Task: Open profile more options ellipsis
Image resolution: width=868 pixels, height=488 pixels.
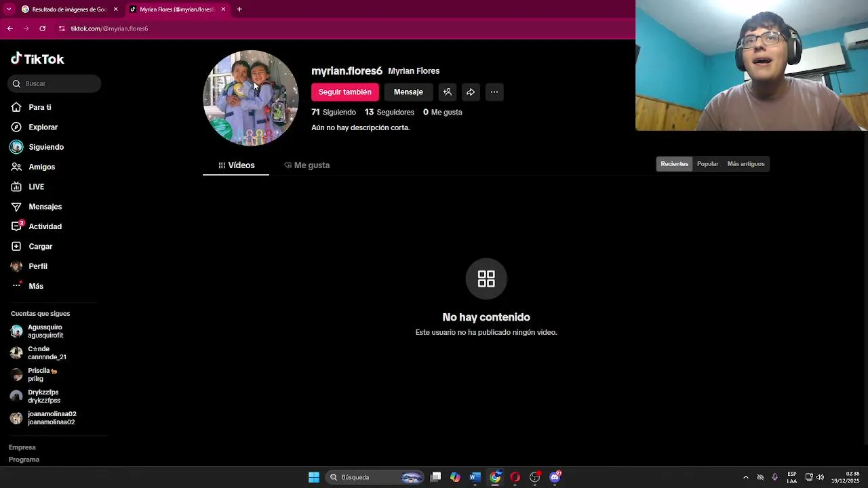Action: click(494, 92)
